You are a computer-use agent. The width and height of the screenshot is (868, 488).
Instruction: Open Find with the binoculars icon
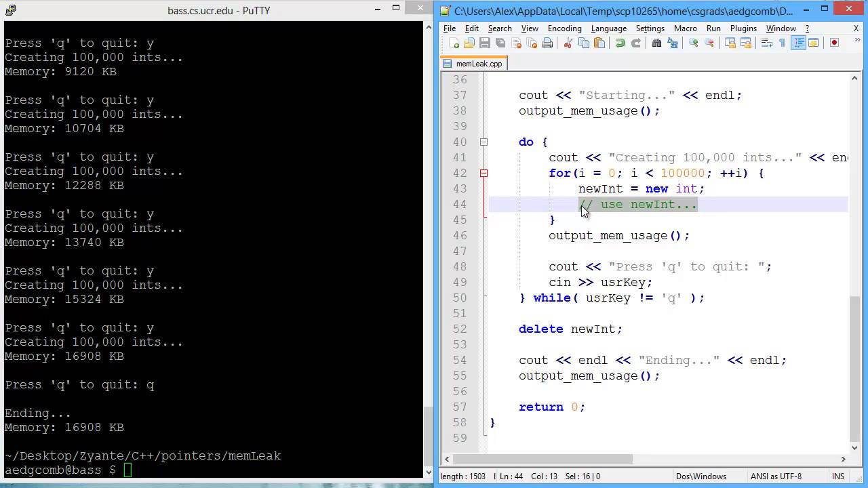(x=656, y=43)
